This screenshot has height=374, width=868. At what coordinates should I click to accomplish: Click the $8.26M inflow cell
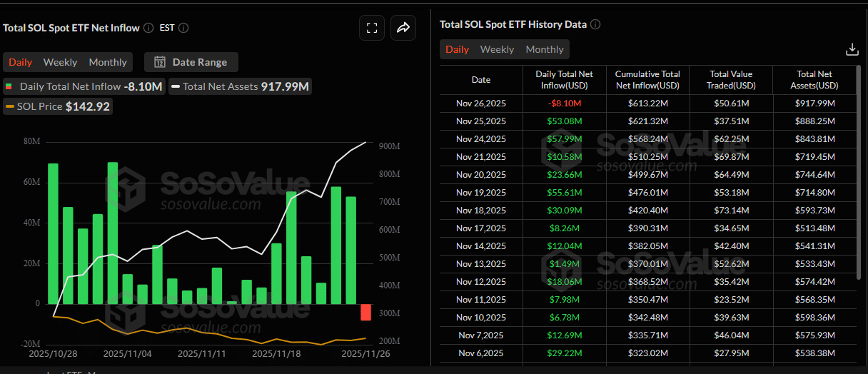[565, 228]
